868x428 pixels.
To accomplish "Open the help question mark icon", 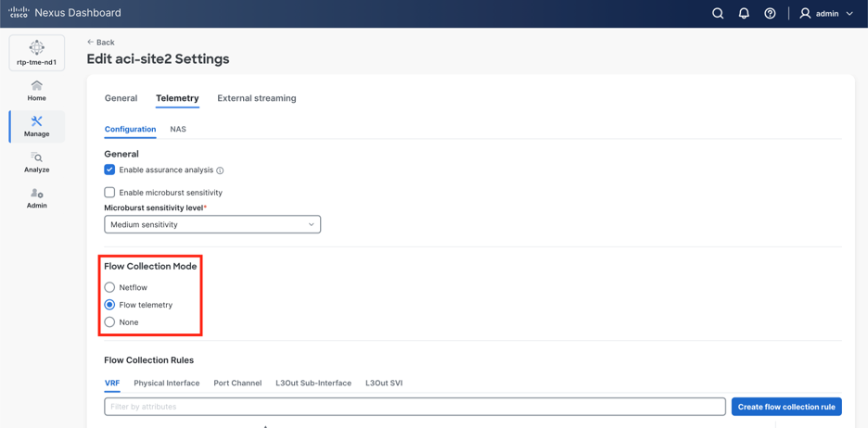I will point(770,14).
